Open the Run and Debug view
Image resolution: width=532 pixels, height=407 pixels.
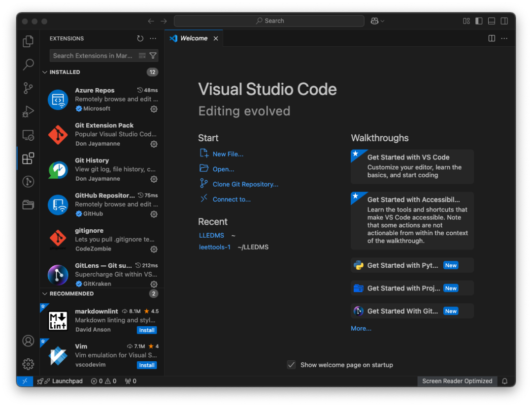(x=28, y=112)
